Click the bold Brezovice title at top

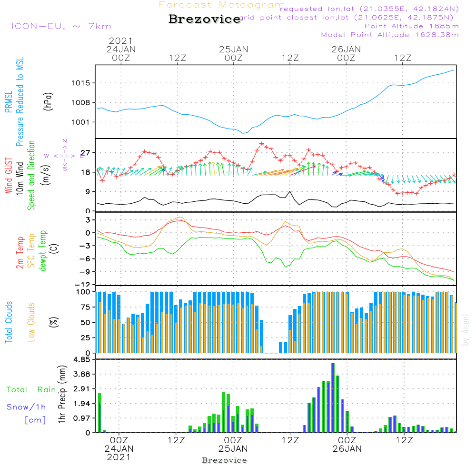click(204, 20)
